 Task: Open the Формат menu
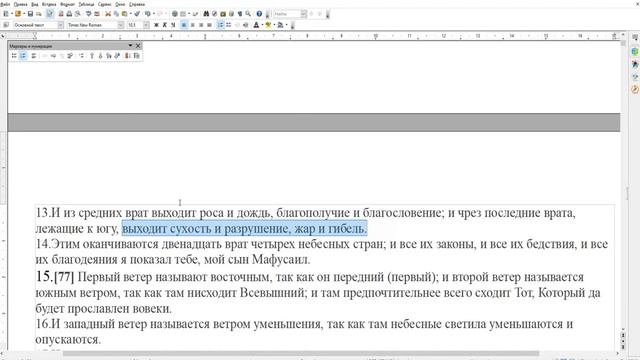pyautogui.click(x=67, y=4)
